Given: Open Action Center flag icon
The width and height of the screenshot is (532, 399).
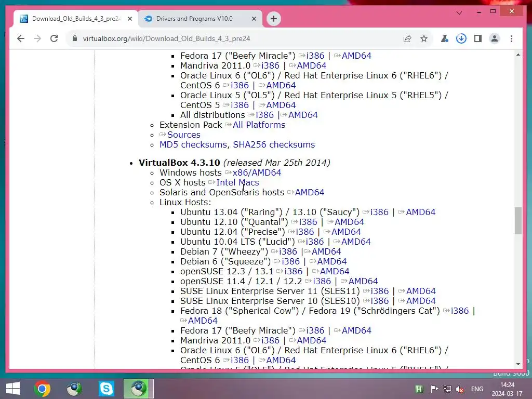Looking at the screenshot, I should tap(434, 389).
